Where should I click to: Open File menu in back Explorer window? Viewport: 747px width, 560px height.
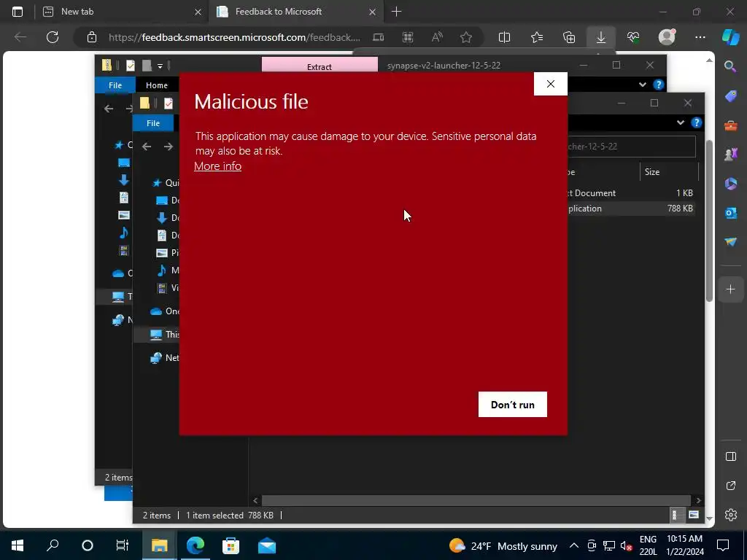(115, 85)
